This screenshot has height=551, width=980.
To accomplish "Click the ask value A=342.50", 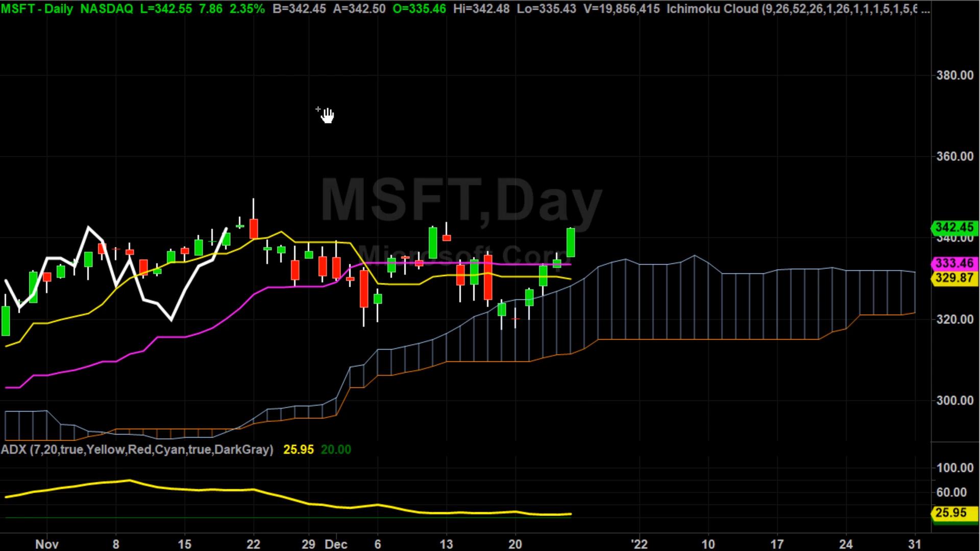I will coord(359,9).
